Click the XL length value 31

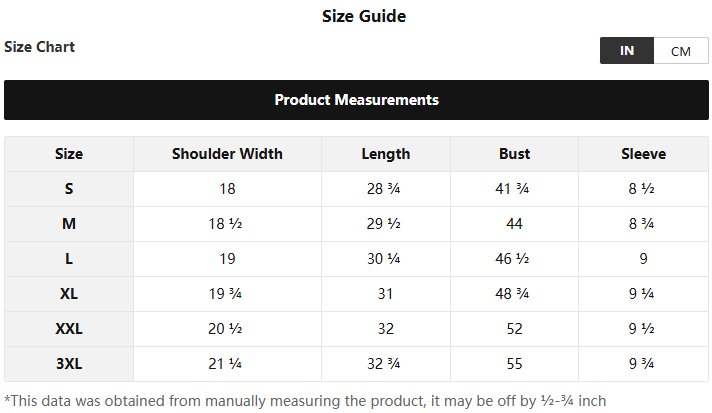click(x=386, y=294)
